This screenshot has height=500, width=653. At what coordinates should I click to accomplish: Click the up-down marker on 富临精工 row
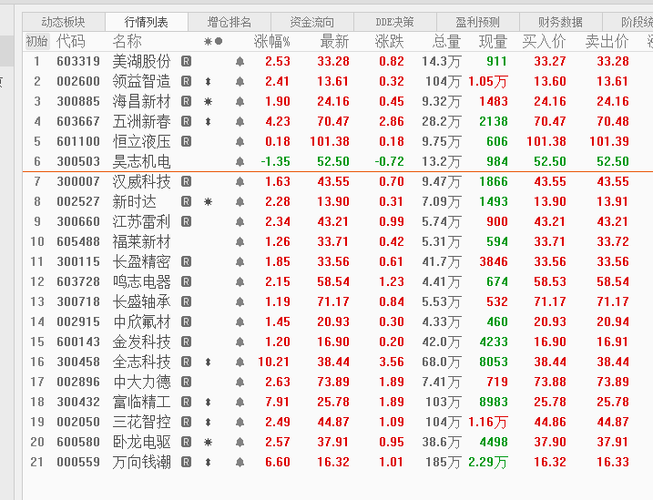coord(208,402)
